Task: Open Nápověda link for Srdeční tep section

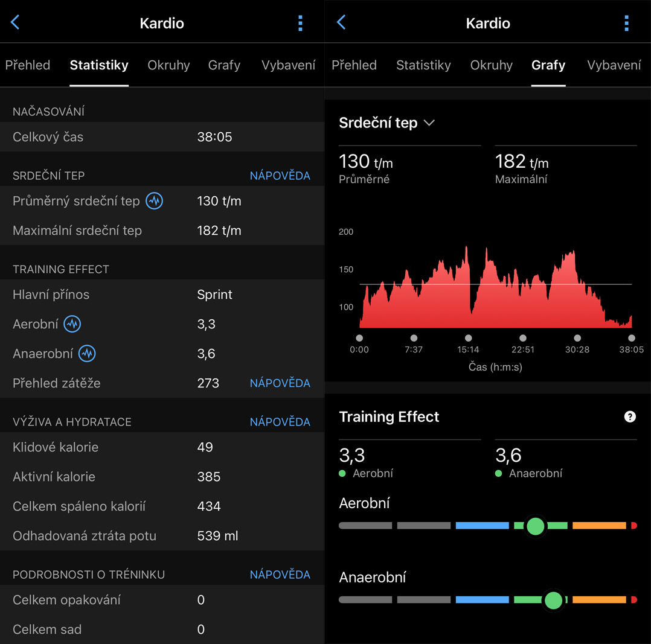Action: click(x=280, y=176)
